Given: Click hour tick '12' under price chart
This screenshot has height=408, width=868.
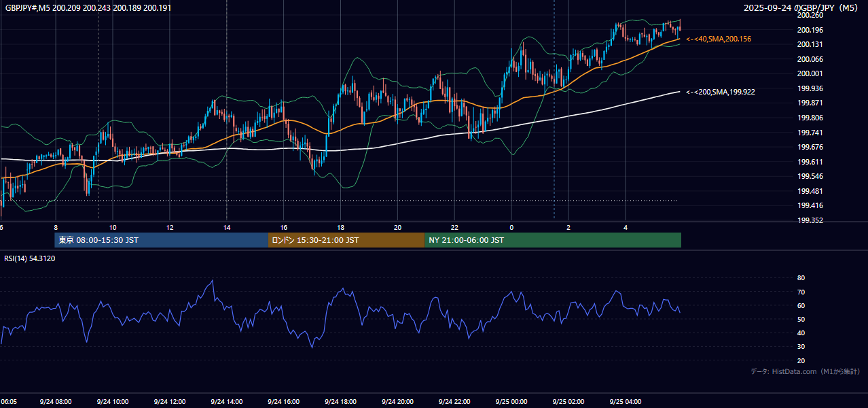Looking at the screenshot, I should click(170, 228).
